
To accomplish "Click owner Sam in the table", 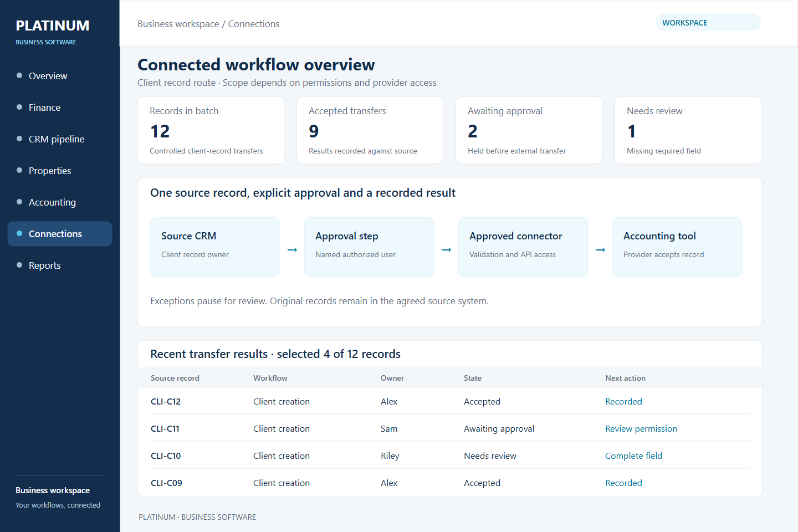I will point(389,429).
